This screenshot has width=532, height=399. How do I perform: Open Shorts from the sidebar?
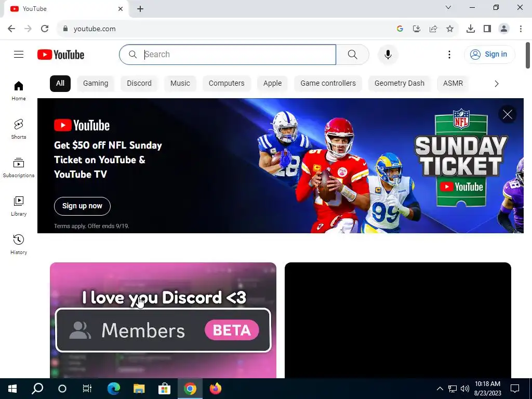[x=19, y=129]
